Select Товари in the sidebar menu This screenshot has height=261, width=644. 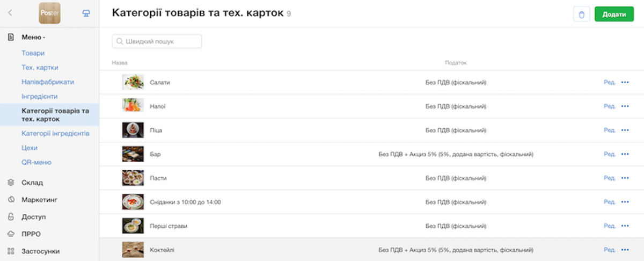pyautogui.click(x=33, y=53)
